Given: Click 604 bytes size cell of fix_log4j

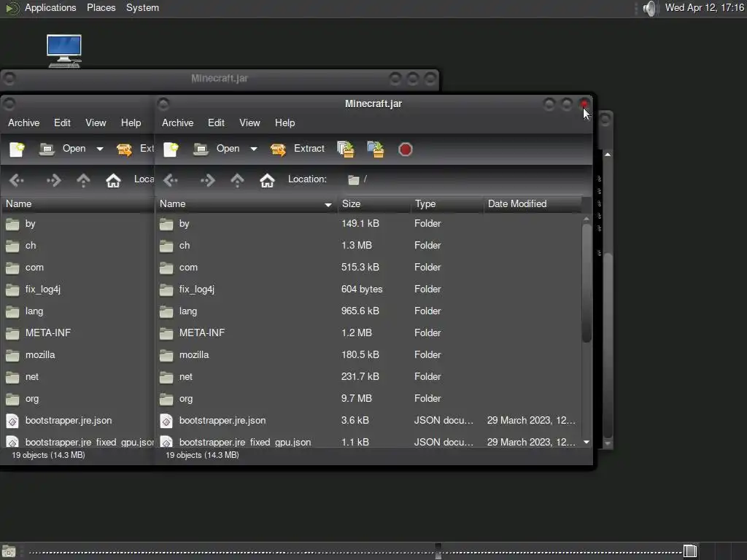Looking at the screenshot, I should pyautogui.click(x=362, y=289).
